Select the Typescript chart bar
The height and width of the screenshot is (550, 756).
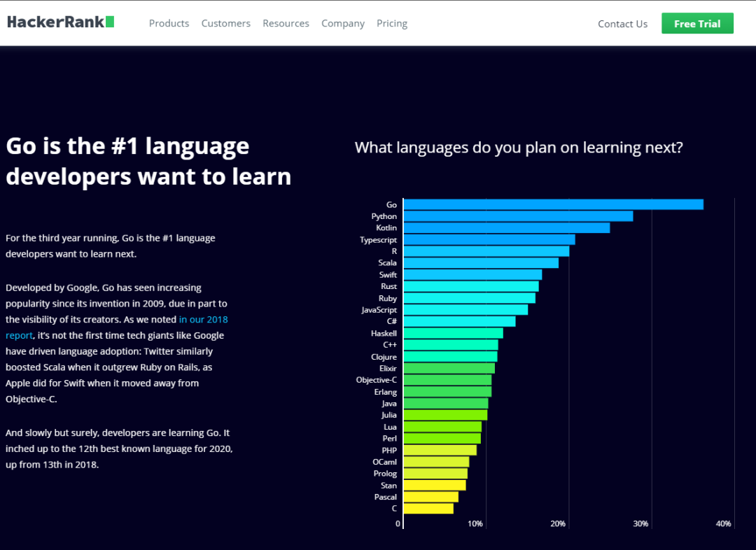(489, 239)
